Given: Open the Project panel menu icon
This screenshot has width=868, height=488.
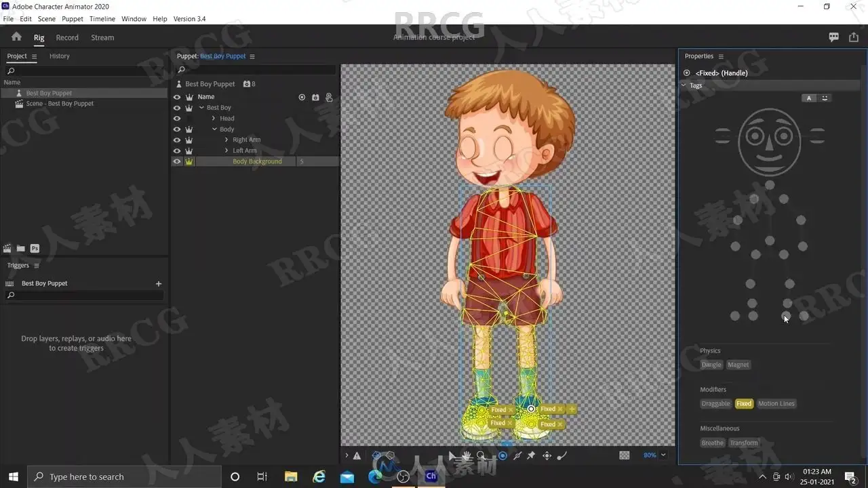Looking at the screenshot, I should pyautogui.click(x=34, y=56).
